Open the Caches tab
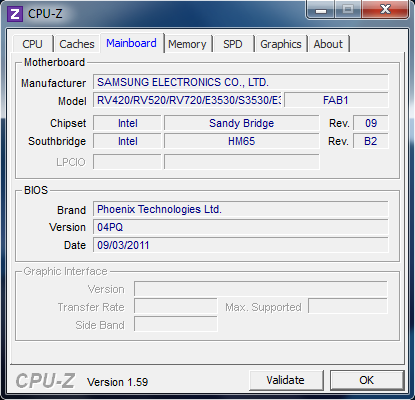Screen dimensions: 415x400 pyautogui.click(x=77, y=44)
